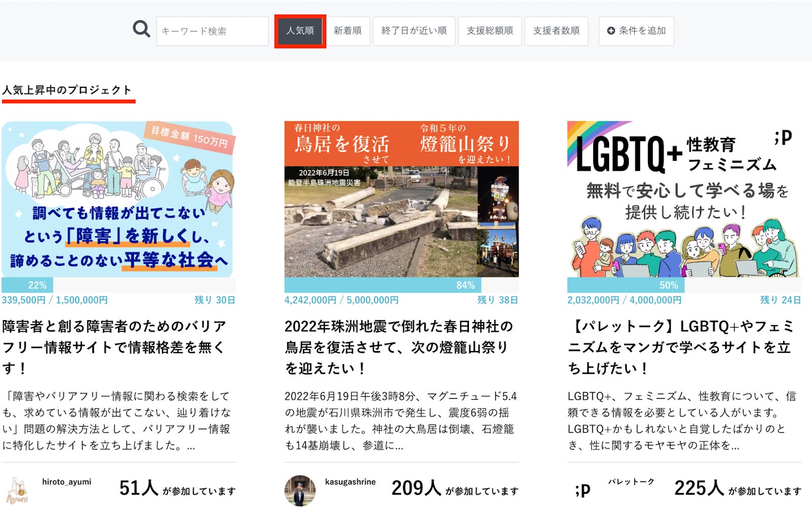This screenshot has width=812, height=521.
Task: Open kasugashrine's round profile photo
Action: click(x=299, y=491)
